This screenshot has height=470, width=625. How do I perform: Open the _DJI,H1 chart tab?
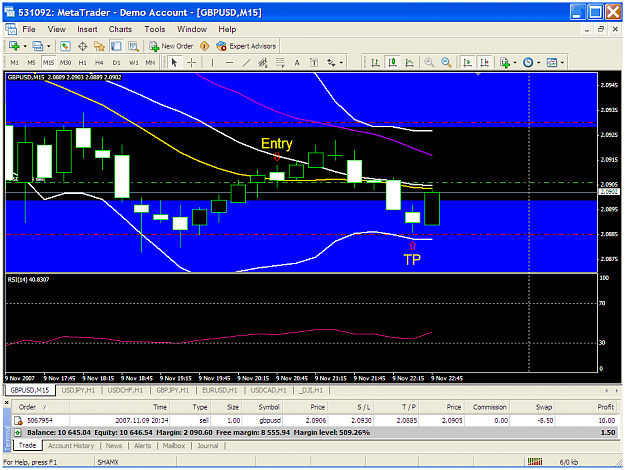point(311,390)
